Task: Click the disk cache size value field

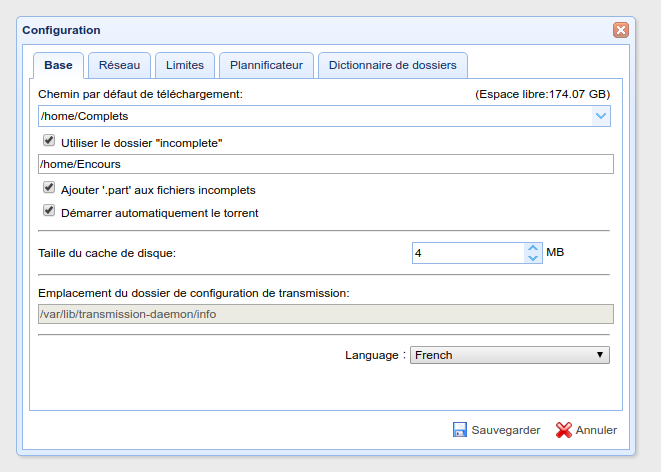Action: 468,253
